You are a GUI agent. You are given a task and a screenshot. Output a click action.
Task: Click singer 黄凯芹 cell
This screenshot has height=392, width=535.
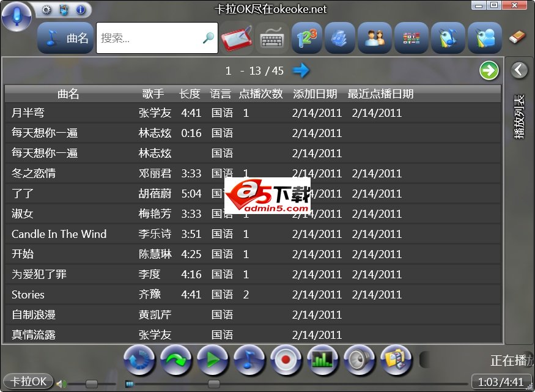pyautogui.click(x=155, y=314)
